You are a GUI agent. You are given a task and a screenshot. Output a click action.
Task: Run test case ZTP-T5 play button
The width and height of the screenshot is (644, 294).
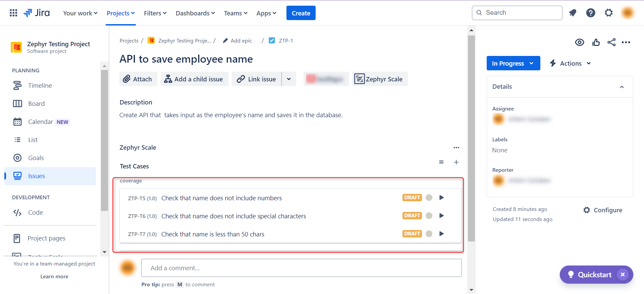(x=441, y=198)
